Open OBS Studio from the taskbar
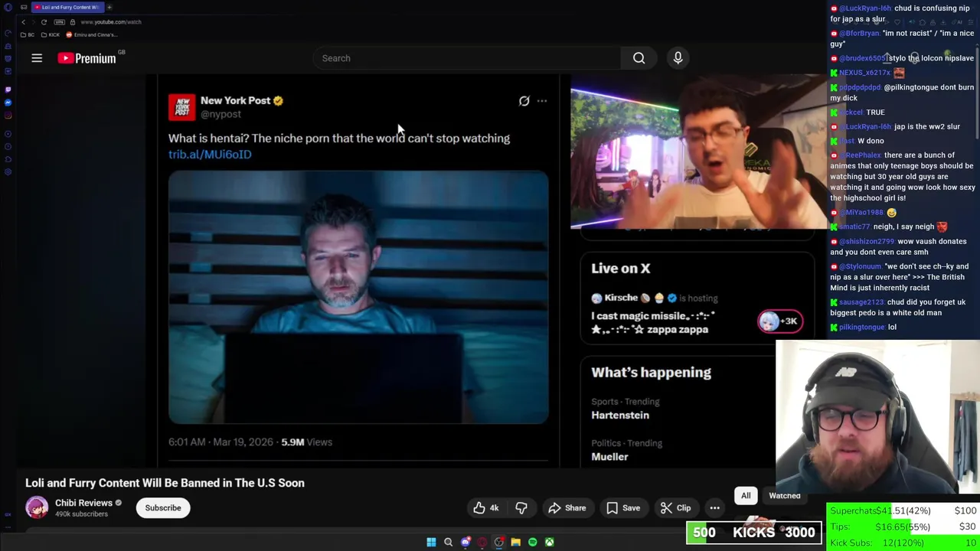The width and height of the screenshot is (980, 551). pos(499,543)
